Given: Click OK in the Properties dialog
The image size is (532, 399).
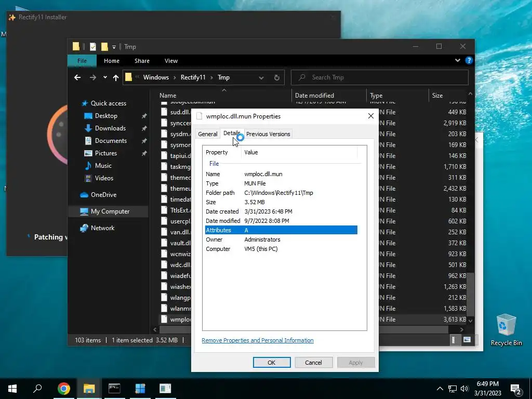Looking at the screenshot, I should point(271,362).
